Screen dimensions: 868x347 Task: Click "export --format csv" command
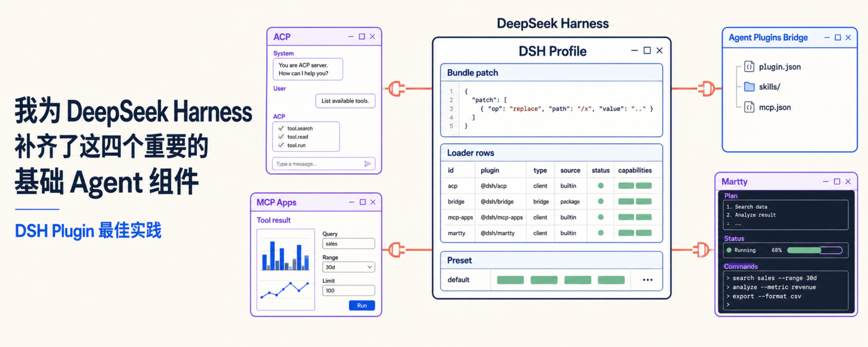tap(767, 296)
